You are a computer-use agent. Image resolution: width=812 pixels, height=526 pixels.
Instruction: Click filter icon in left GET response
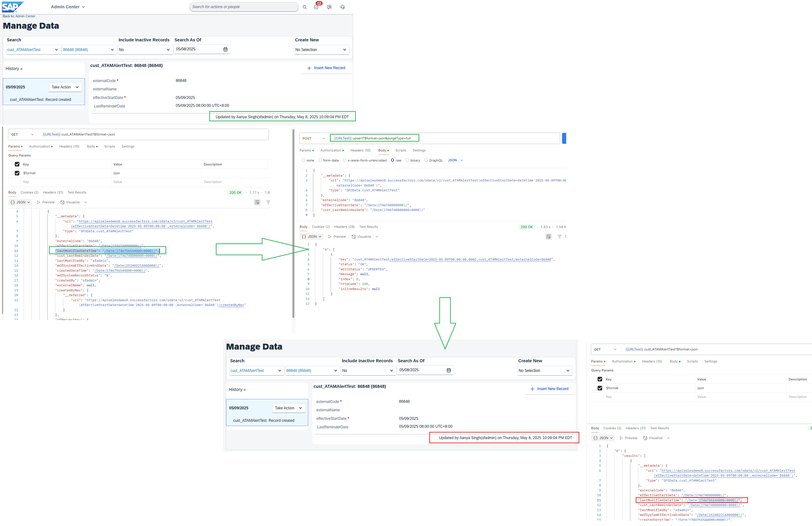[268, 202]
